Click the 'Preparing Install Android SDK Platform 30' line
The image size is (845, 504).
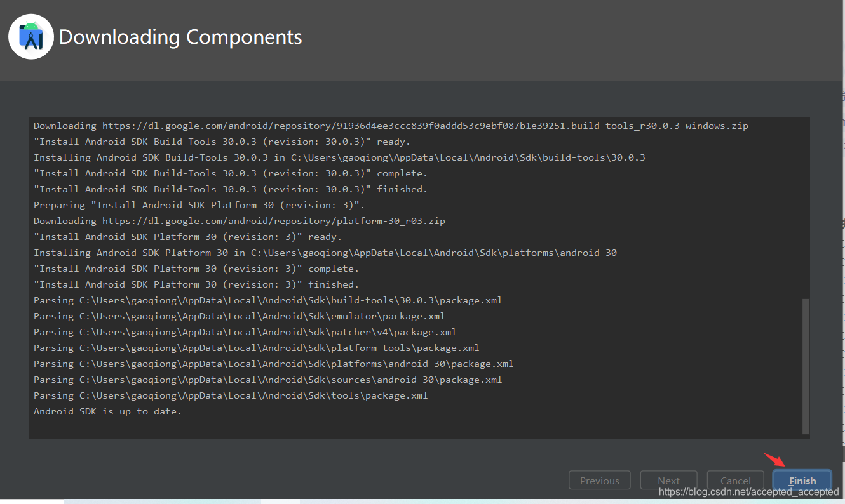[199, 205]
